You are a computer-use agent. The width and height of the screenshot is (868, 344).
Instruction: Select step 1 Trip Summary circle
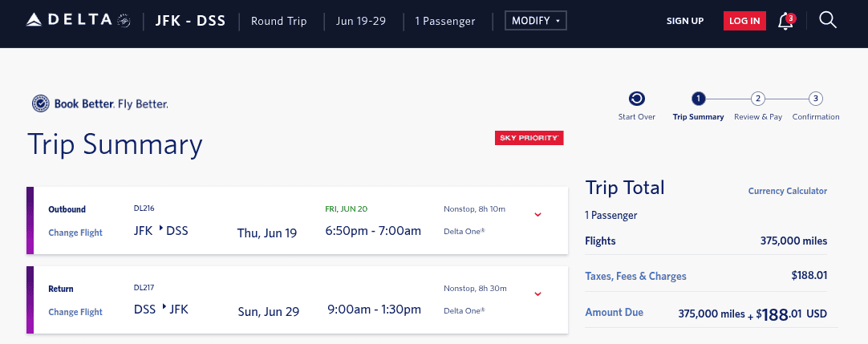(698, 99)
